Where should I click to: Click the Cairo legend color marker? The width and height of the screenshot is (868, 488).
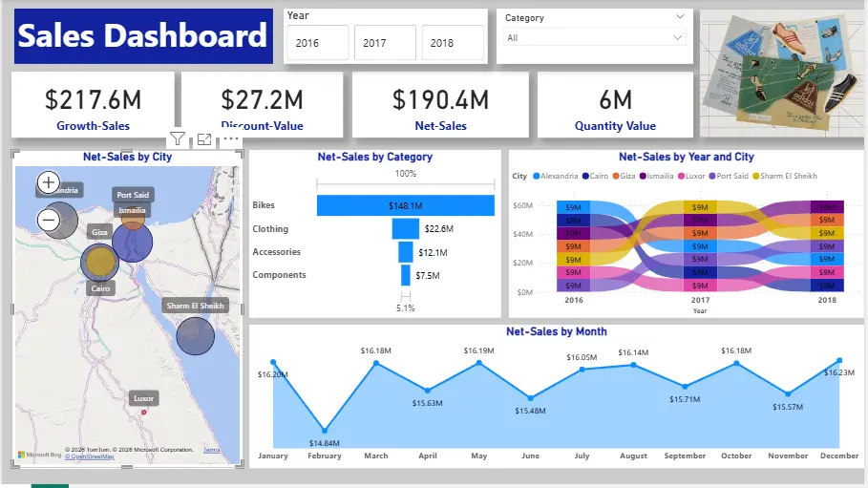(x=585, y=176)
